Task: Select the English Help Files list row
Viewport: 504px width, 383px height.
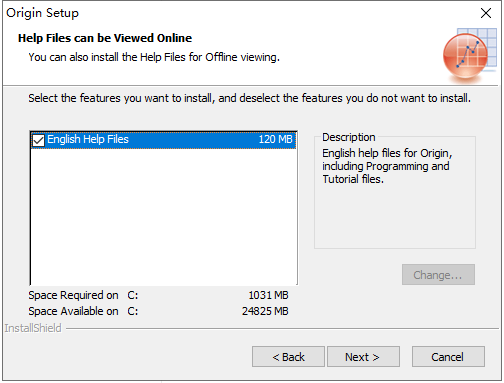Action: 163,140
